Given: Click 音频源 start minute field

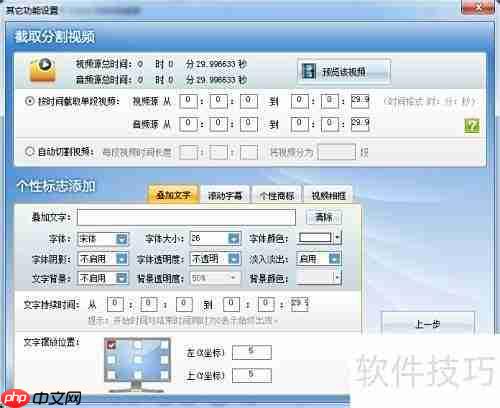Looking at the screenshot, I should coord(218,124).
